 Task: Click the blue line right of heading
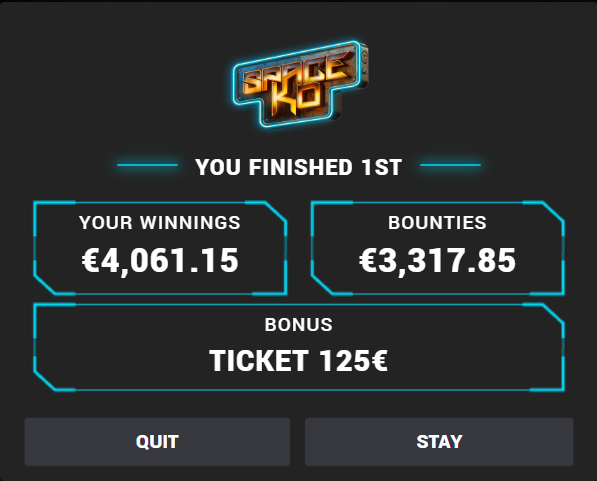[x=450, y=165]
